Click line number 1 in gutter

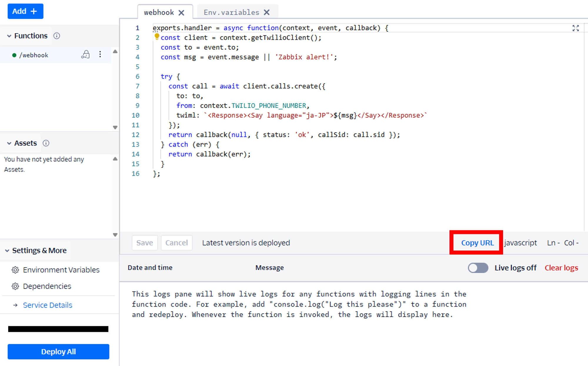(137, 28)
